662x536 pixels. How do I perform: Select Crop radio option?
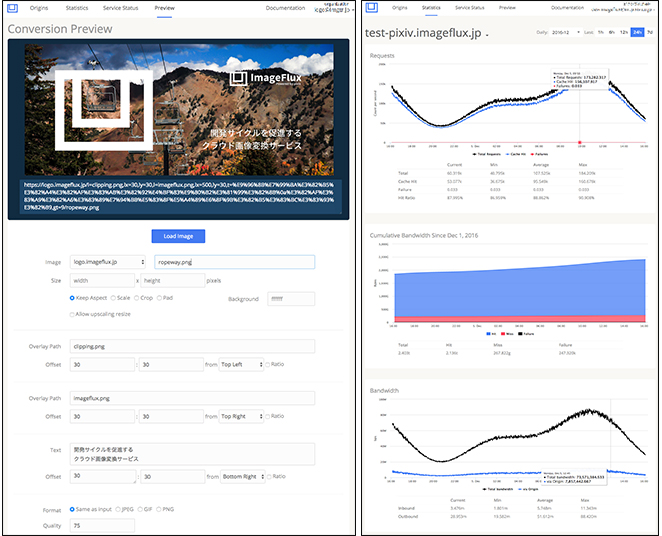(136, 298)
